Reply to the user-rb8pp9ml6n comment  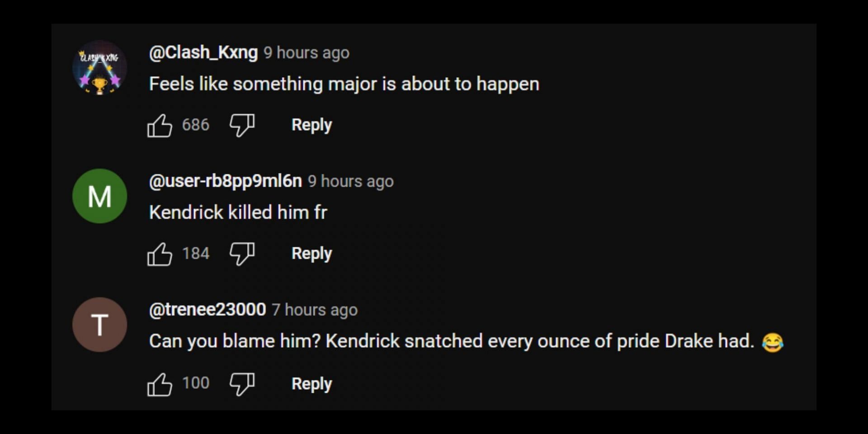[x=311, y=254]
